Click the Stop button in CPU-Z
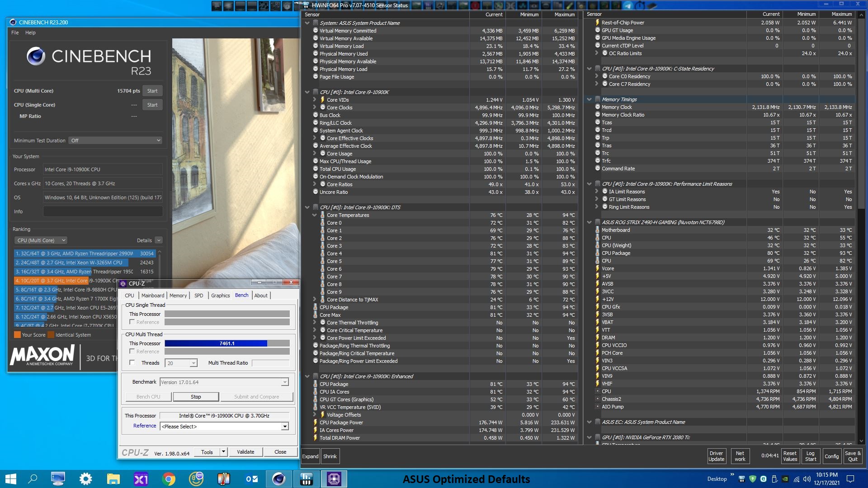Image resolution: width=868 pixels, height=488 pixels. [196, 397]
